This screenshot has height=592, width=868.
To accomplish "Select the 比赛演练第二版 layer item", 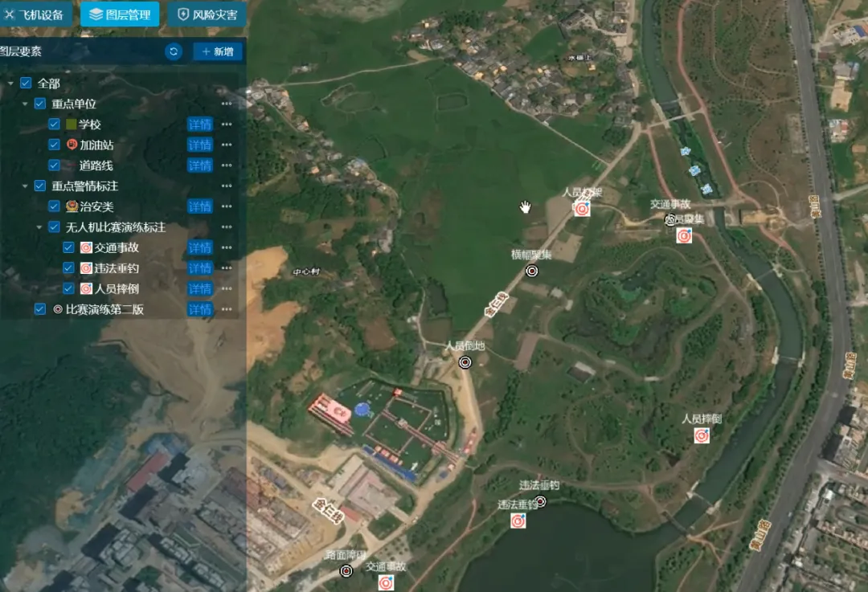I will coord(104,309).
